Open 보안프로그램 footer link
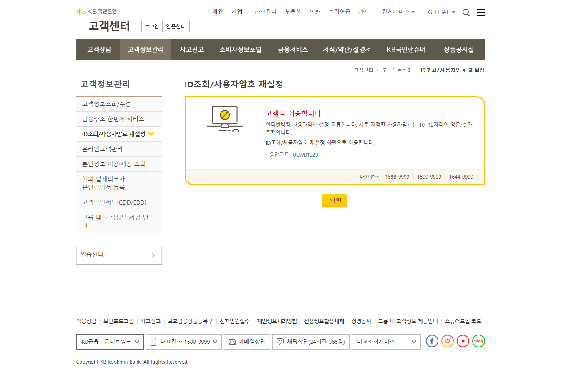561x392 pixels. click(118, 321)
